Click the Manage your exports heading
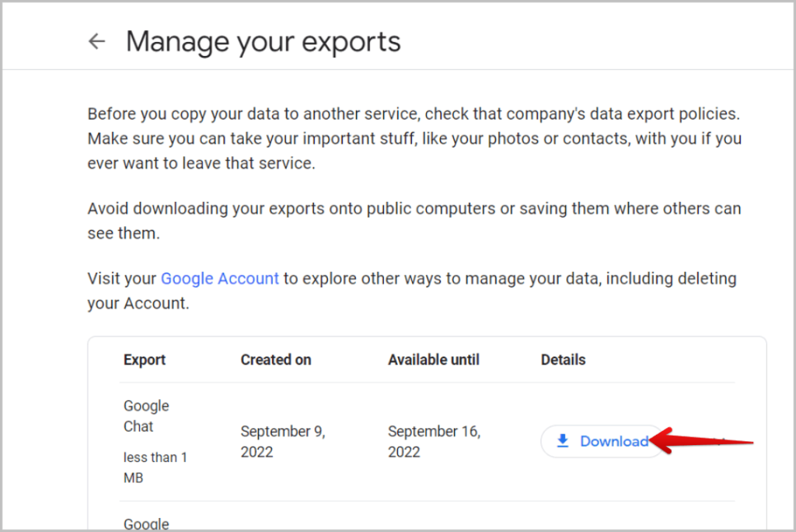The height and width of the screenshot is (532, 796). [263, 42]
